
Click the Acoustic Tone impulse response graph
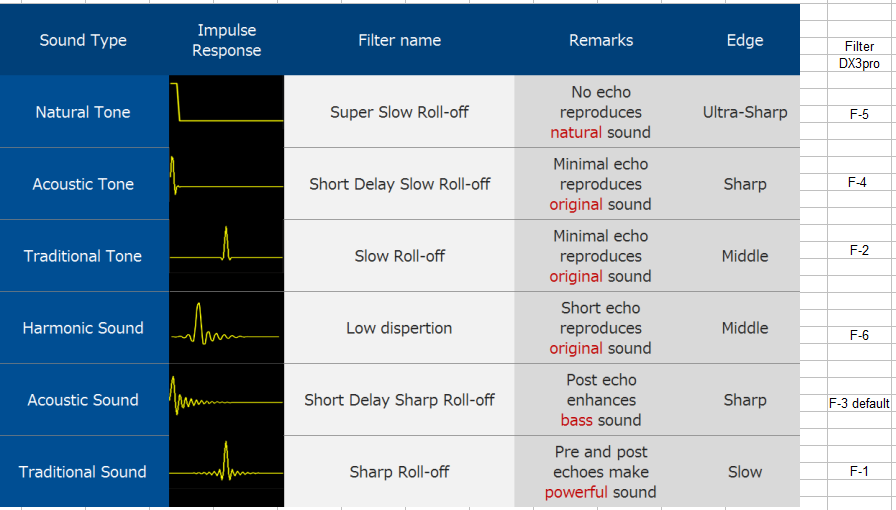click(226, 184)
